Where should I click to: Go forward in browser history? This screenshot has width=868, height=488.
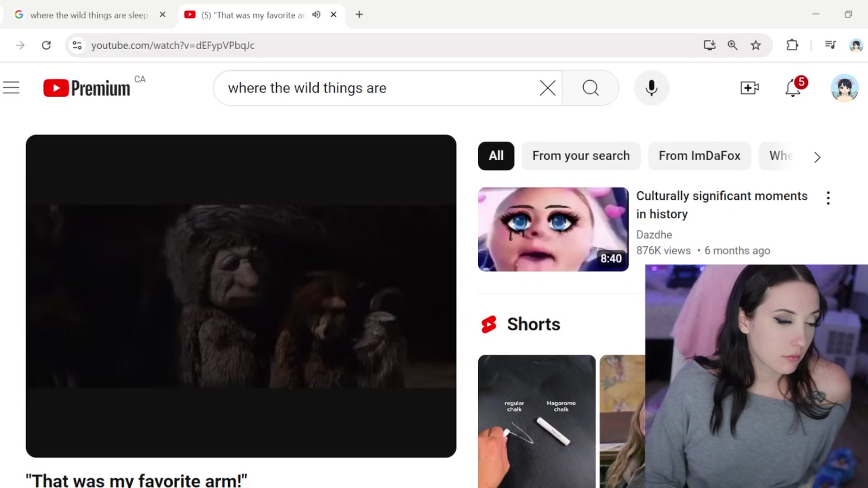[20, 45]
